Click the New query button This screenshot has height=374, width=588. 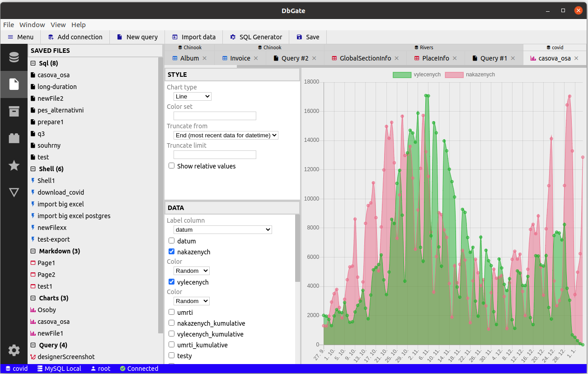pos(137,37)
